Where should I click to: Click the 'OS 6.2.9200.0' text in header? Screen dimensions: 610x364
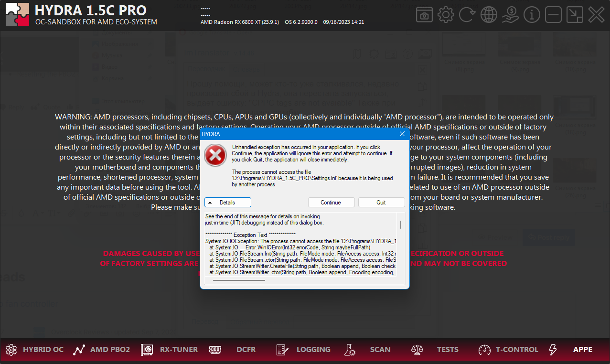[301, 22]
